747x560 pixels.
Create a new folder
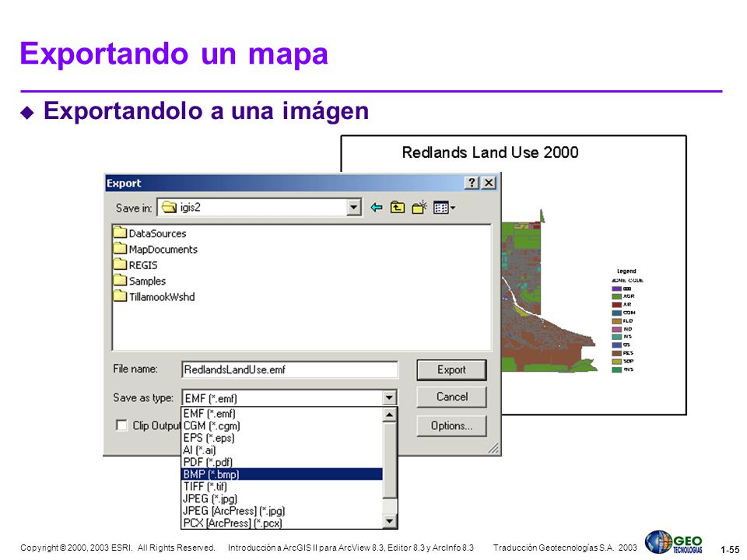point(419,208)
